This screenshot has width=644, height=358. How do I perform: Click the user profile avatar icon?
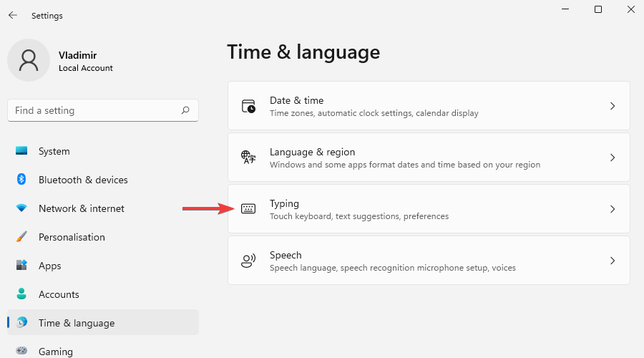click(29, 60)
